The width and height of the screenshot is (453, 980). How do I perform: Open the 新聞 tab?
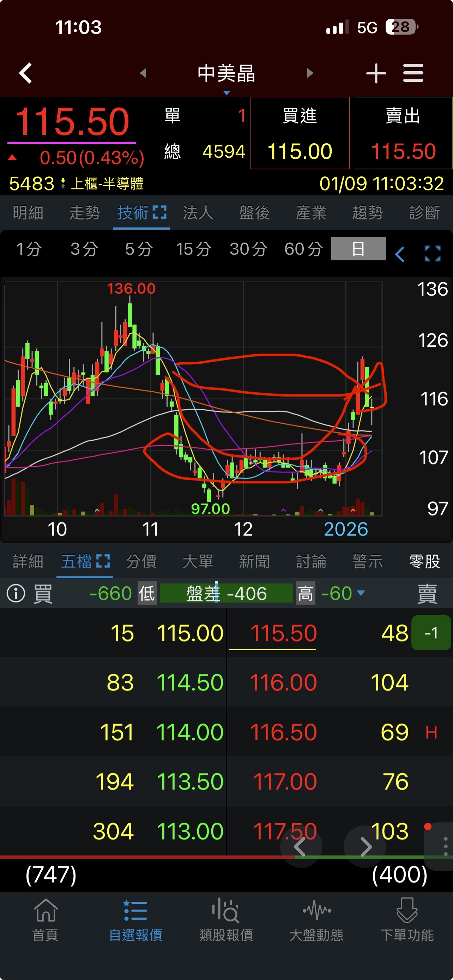click(x=254, y=561)
